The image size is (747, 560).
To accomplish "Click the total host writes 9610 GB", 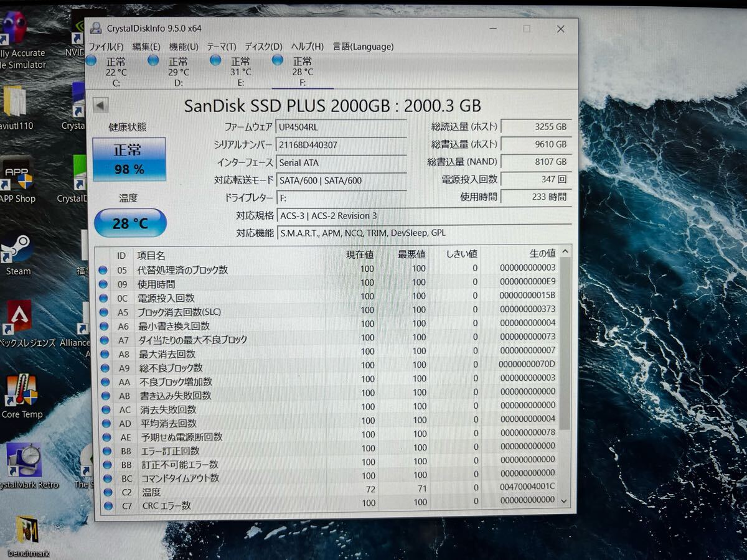I will [536, 144].
